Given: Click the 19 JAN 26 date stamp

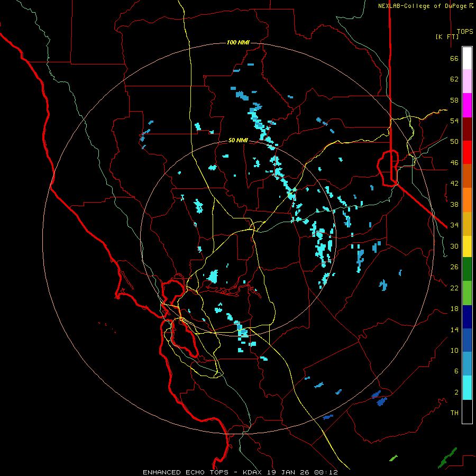Looking at the screenshot, I should (289, 472).
